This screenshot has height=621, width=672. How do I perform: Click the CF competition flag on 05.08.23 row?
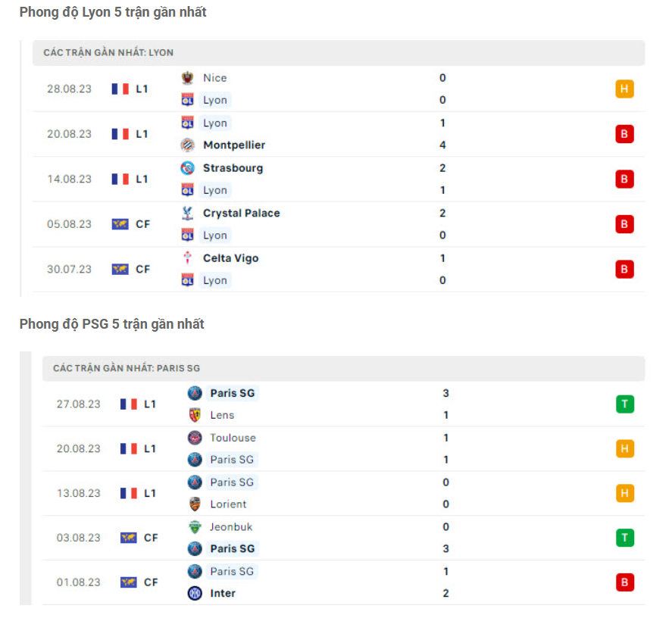point(119,224)
